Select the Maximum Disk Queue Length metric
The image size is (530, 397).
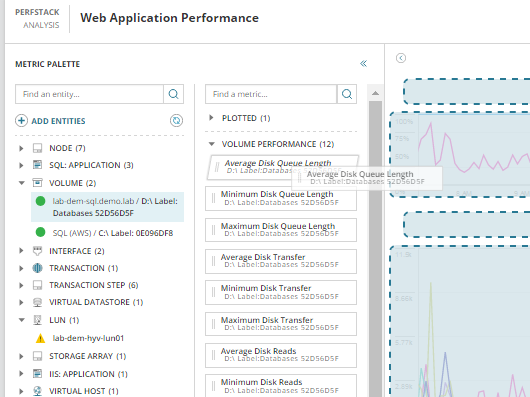(x=281, y=230)
